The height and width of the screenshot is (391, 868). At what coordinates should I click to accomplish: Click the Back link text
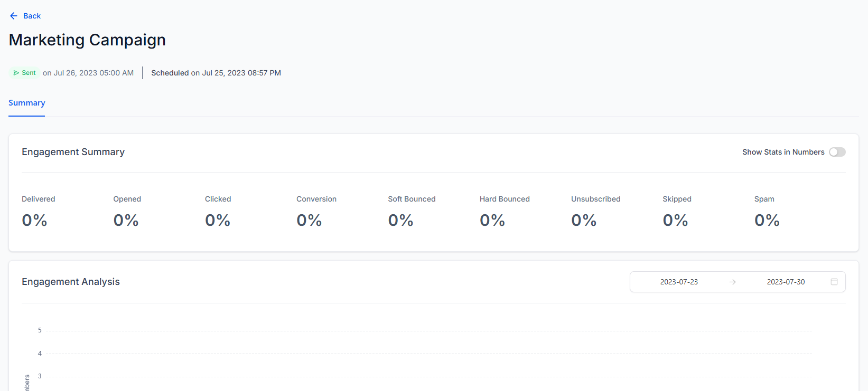pyautogui.click(x=32, y=16)
